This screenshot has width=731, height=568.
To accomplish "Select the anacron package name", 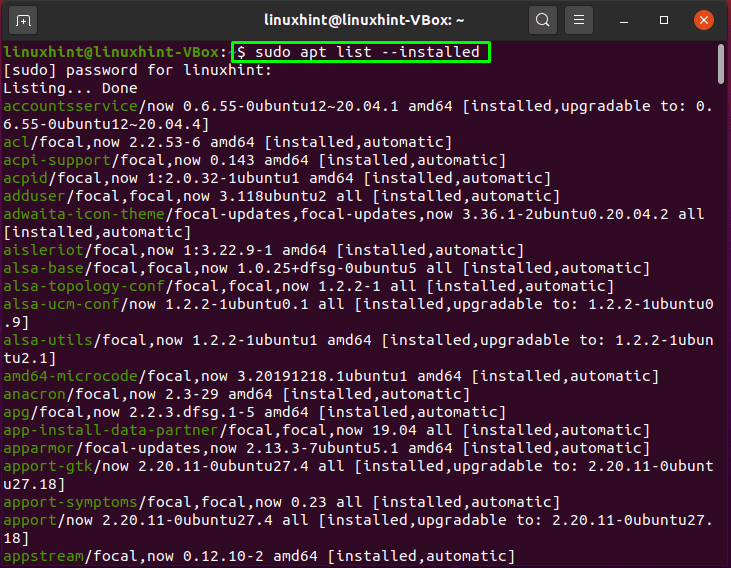I will (x=34, y=394).
